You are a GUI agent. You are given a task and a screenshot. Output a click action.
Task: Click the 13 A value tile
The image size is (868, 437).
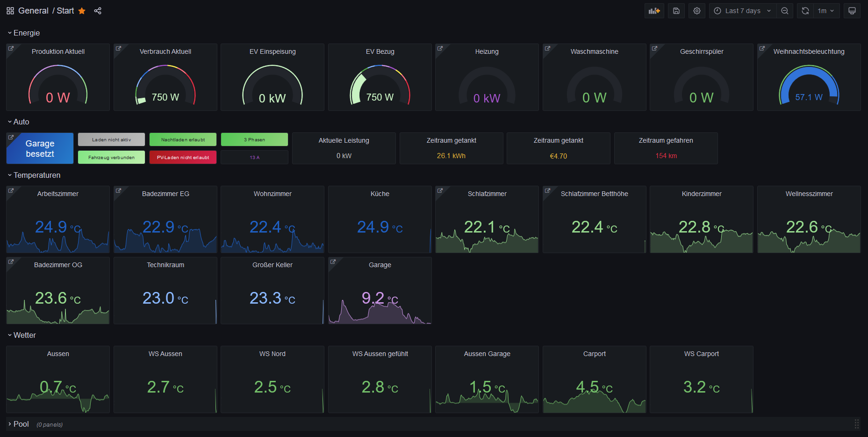coord(254,157)
